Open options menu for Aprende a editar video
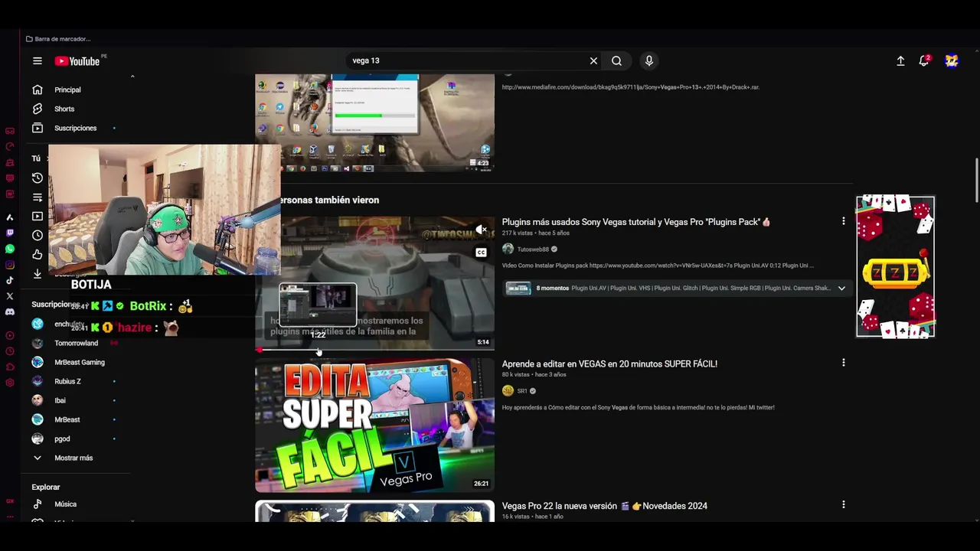Viewport: 980px width, 551px height. click(844, 363)
